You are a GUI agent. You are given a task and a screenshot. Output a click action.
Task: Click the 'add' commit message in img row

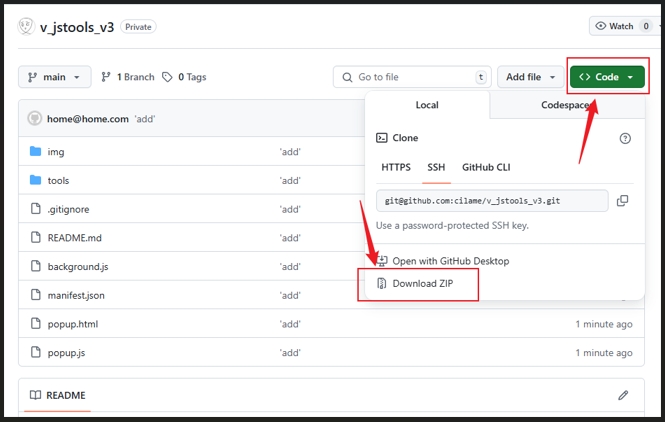pyautogui.click(x=290, y=152)
